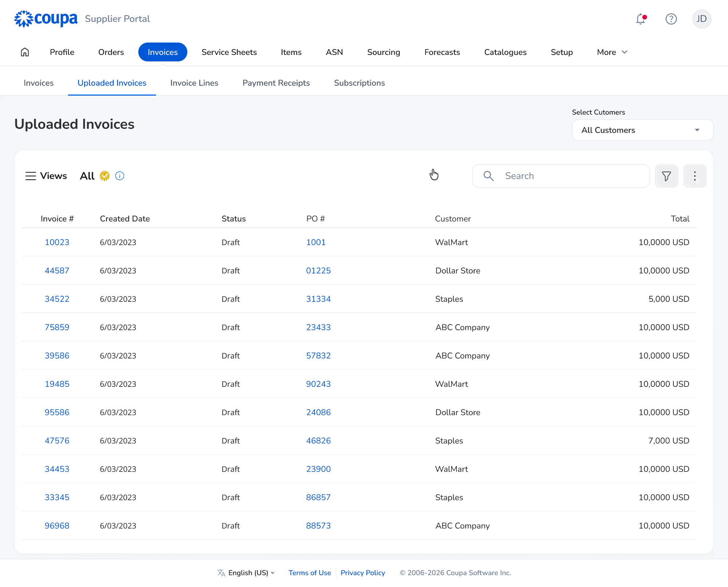Open Service Sheets in the navigation
Image resolution: width=728 pixels, height=587 pixels.
coord(229,52)
